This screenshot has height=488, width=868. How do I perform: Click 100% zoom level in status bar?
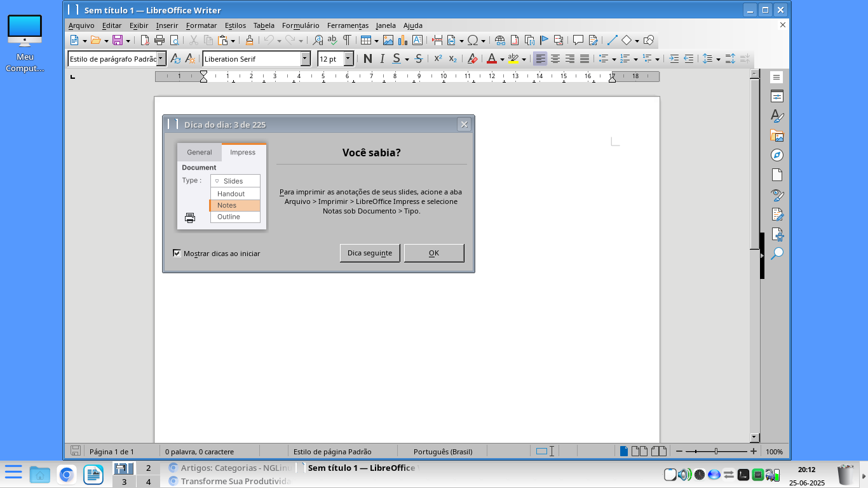774,452
